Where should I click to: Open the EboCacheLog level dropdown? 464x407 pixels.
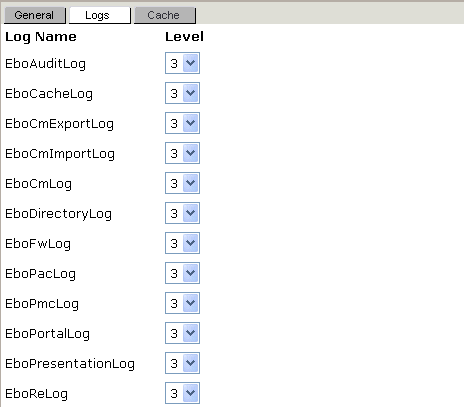pyautogui.click(x=182, y=93)
